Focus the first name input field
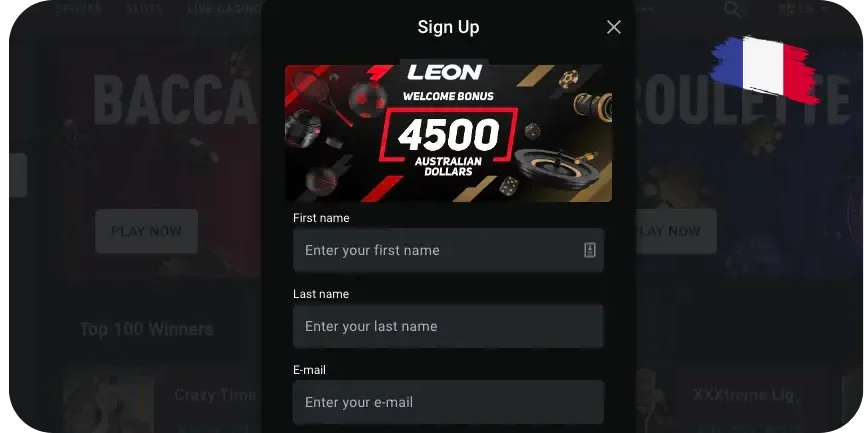The image size is (866, 433). click(x=448, y=250)
